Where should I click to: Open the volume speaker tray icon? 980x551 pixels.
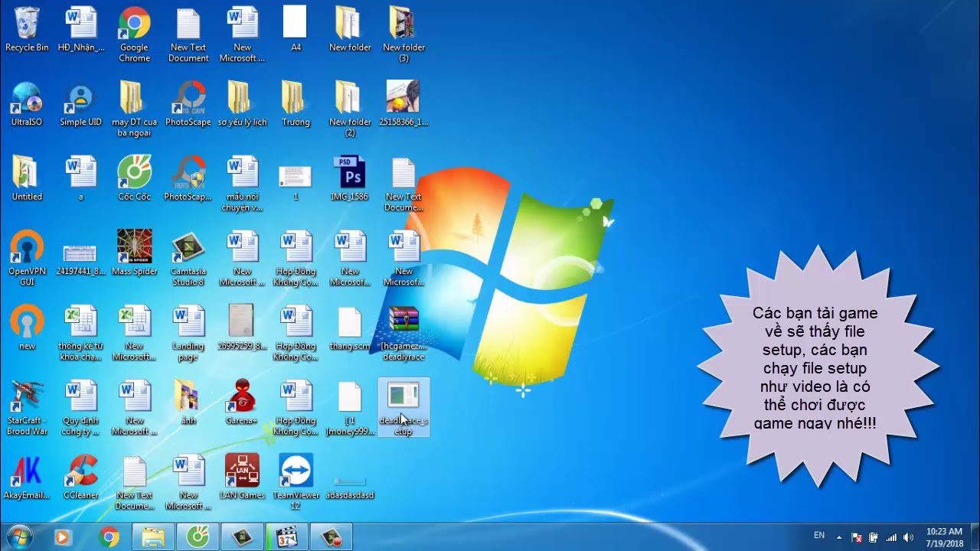908,537
